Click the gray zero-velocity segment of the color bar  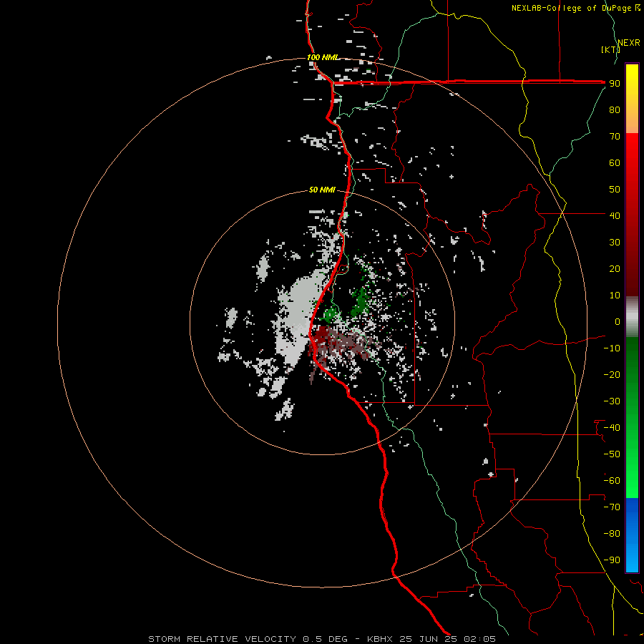coord(632,317)
